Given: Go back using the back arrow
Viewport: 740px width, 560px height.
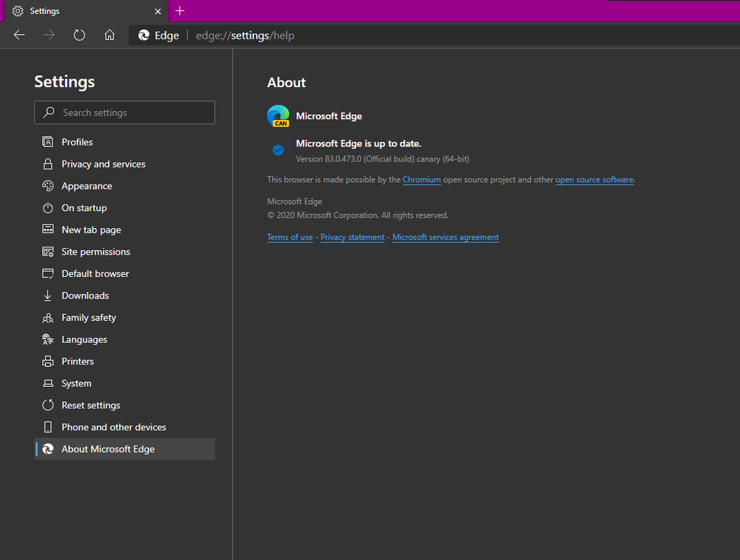Looking at the screenshot, I should point(19,35).
